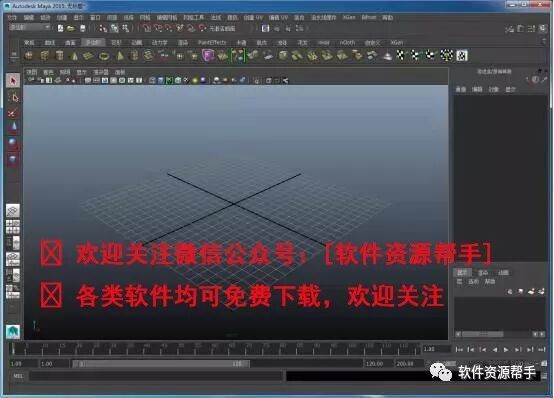The image size is (554, 398).
Task: Click the first checkered UV mapping icon
Action: (x=400, y=55)
